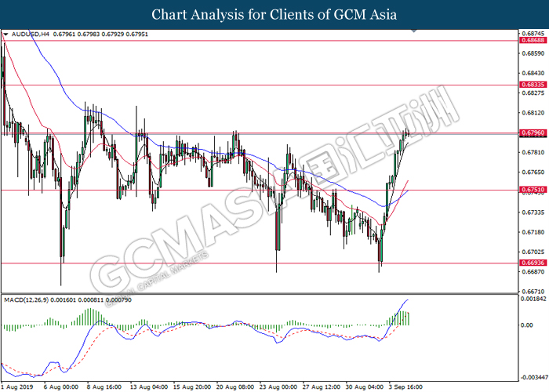Click the 0.68275 price scale value

(x=533, y=93)
